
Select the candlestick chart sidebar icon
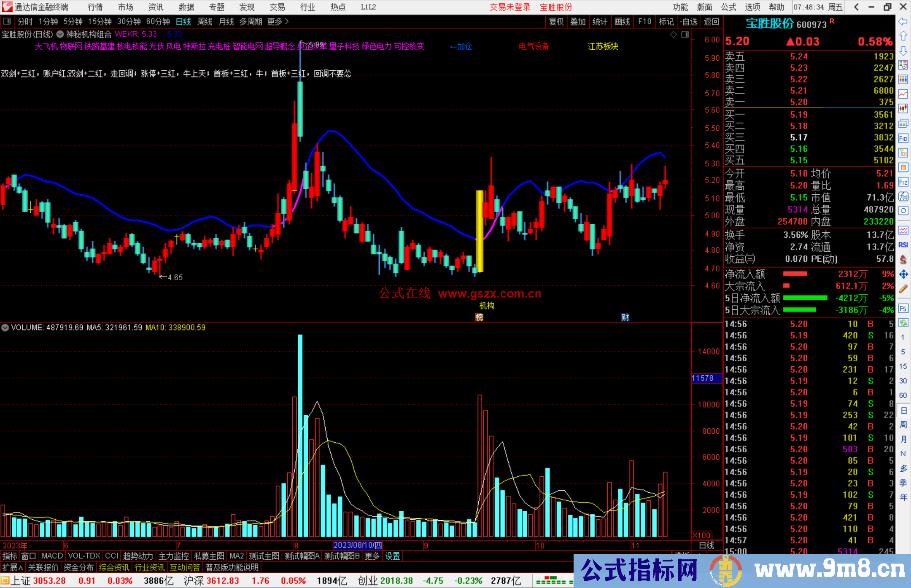(x=903, y=109)
